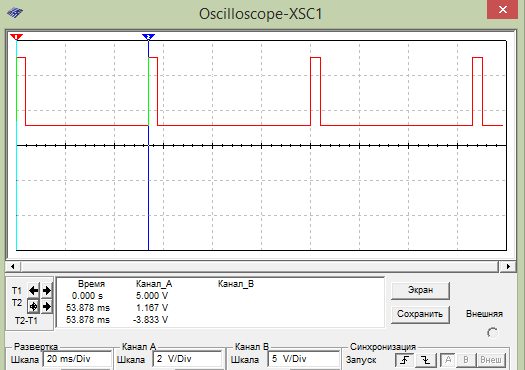Grab the red T1 cursor marker
This screenshot has height=370, width=525.
tap(16, 37)
